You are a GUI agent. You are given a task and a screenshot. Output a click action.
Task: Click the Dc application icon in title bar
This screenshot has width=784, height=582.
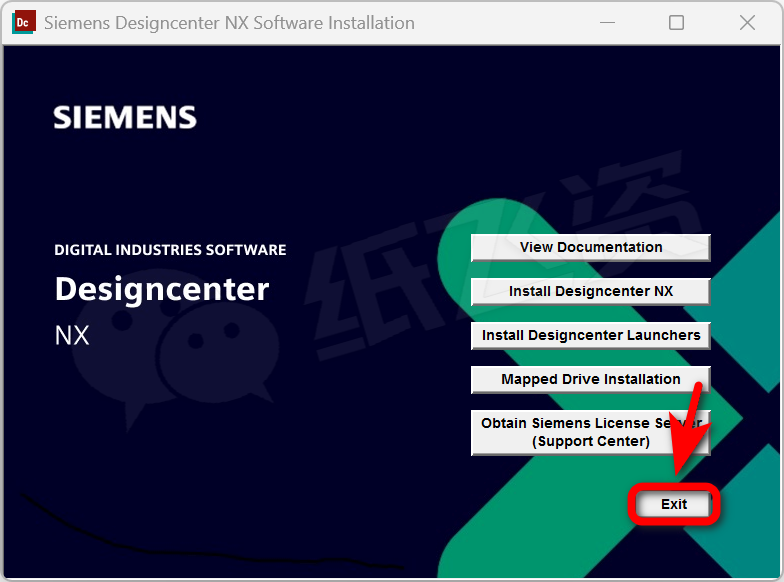coord(23,22)
